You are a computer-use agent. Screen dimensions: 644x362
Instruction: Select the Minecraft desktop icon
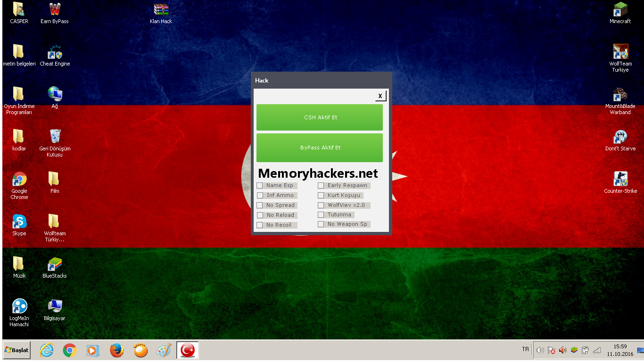pyautogui.click(x=620, y=13)
